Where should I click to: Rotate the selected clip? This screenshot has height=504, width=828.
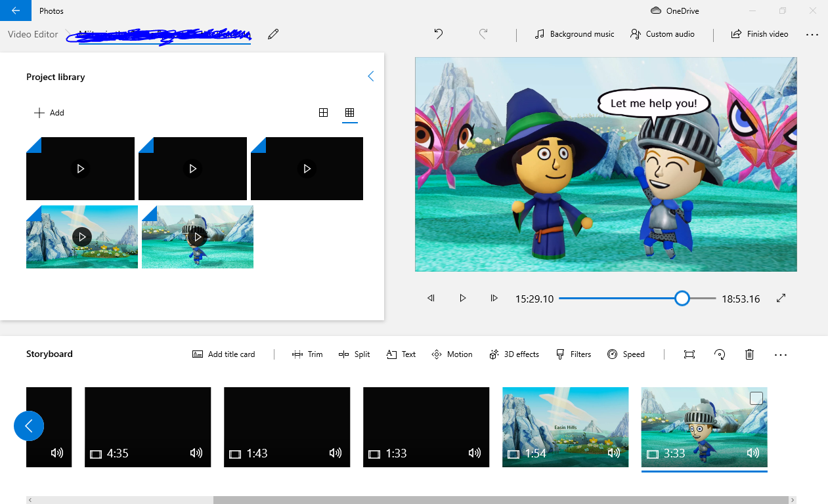tap(720, 354)
